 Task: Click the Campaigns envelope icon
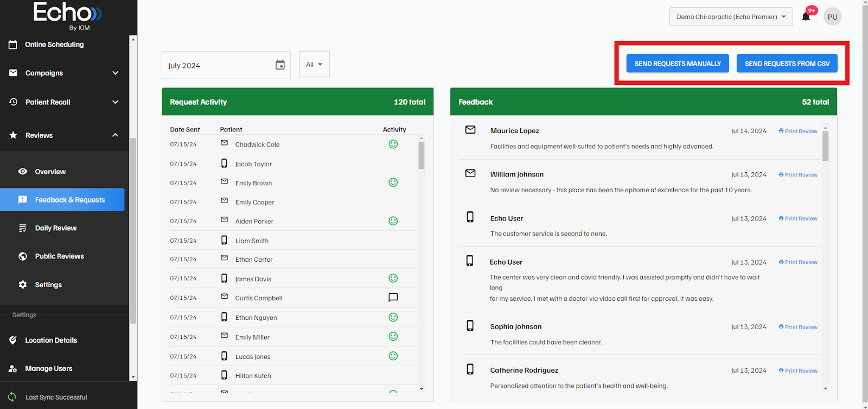[x=13, y=73]
